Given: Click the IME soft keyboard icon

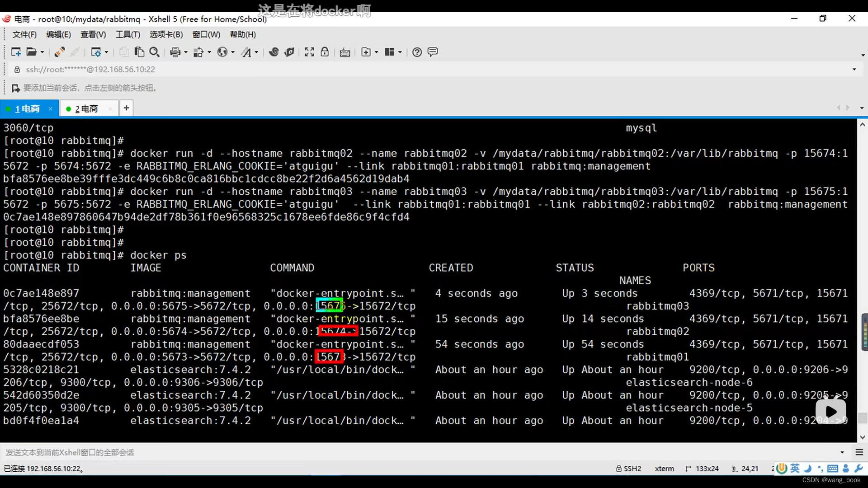Looking at the screenshot, I should [833, 469].
